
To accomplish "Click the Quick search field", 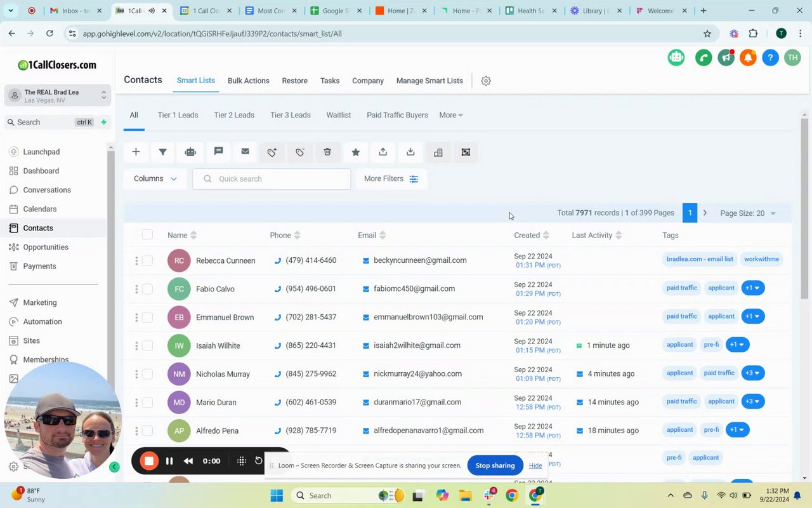I will [272, 179].
